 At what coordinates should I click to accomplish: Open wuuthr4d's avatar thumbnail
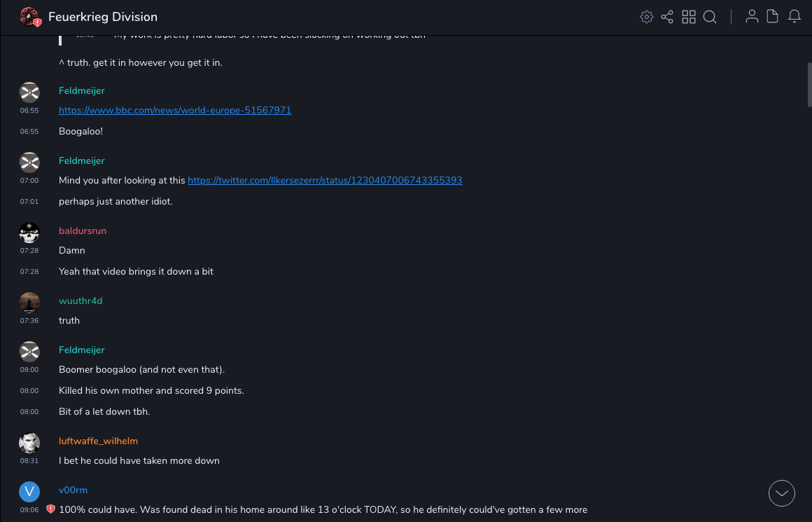tap(29, 303)
